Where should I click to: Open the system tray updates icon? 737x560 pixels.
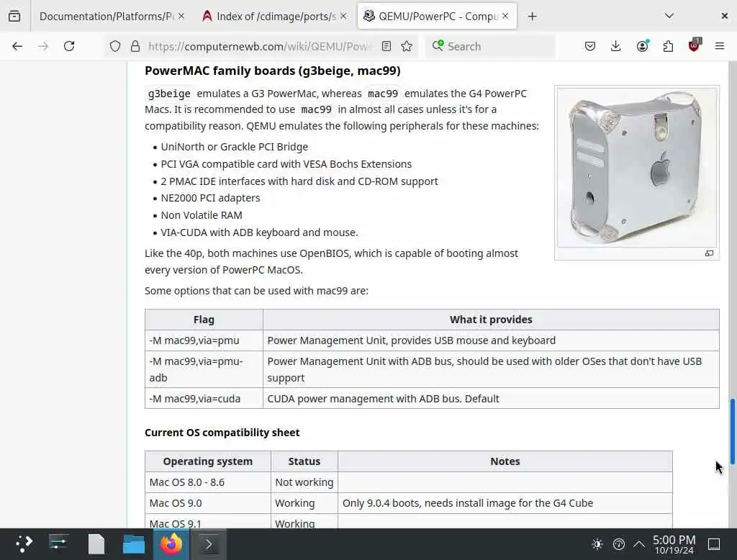pos(618,544)
